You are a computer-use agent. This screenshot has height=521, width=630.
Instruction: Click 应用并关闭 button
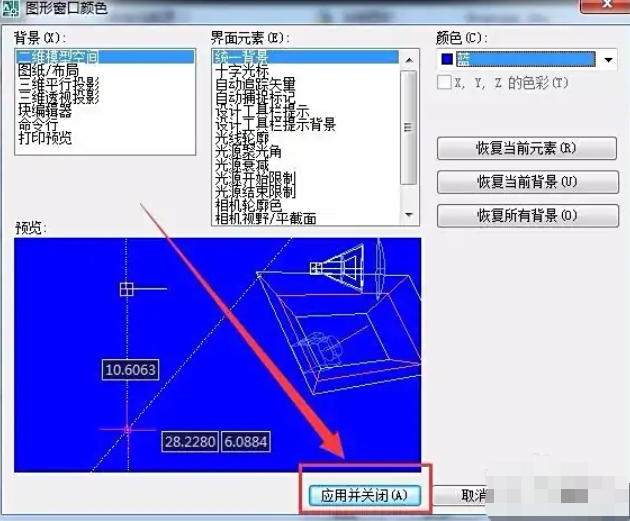coord(365,495)
